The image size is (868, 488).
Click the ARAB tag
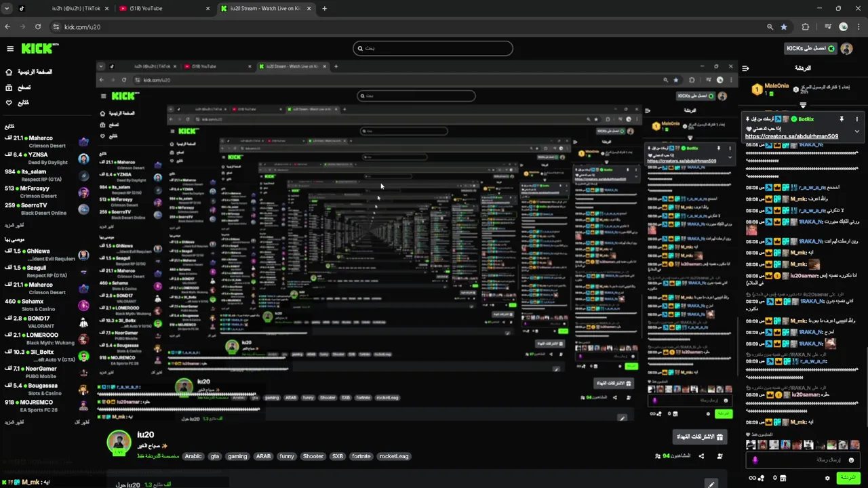263,456
